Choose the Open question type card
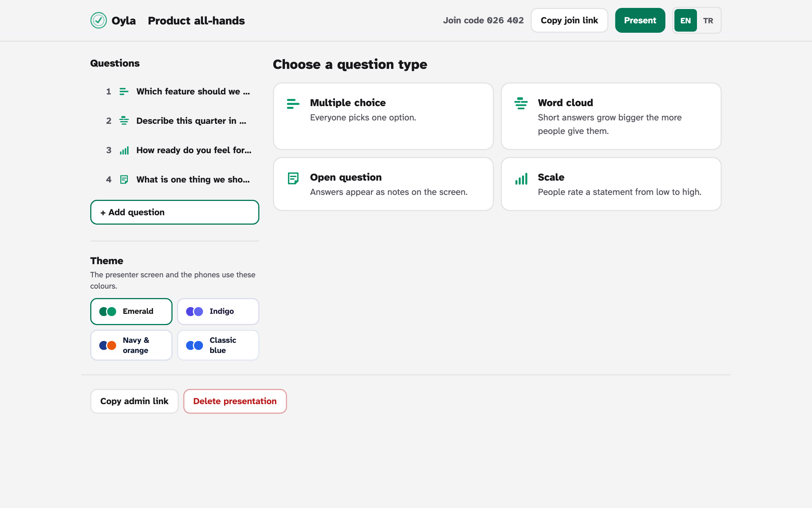This screenshot has height=508, width=812. pyautogui.click(x=383, y=184)
